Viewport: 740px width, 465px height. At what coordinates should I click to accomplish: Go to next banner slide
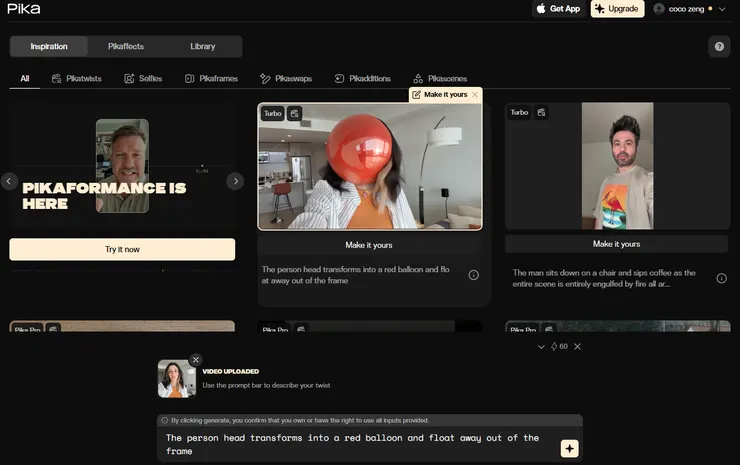point(235,181)
